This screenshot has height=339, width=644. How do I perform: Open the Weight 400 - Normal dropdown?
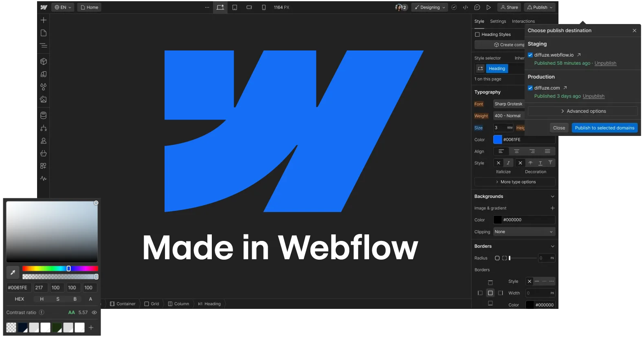[x=509, y=116]
